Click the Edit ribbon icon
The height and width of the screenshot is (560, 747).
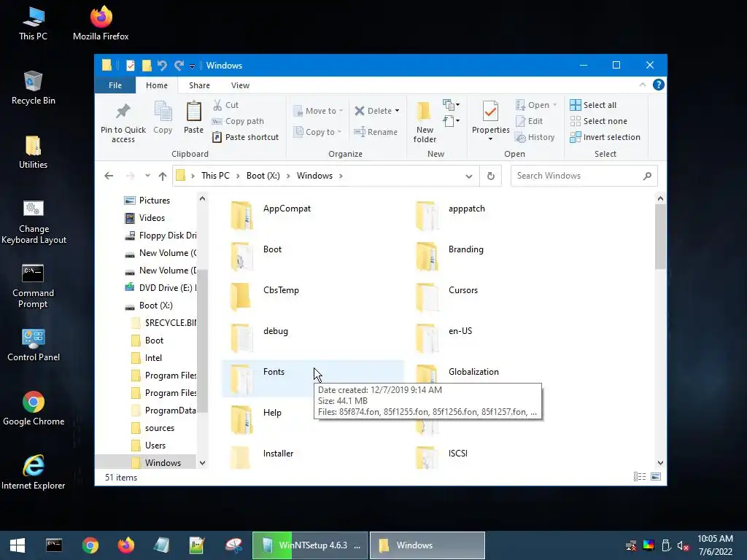click(x=520, y=121)
